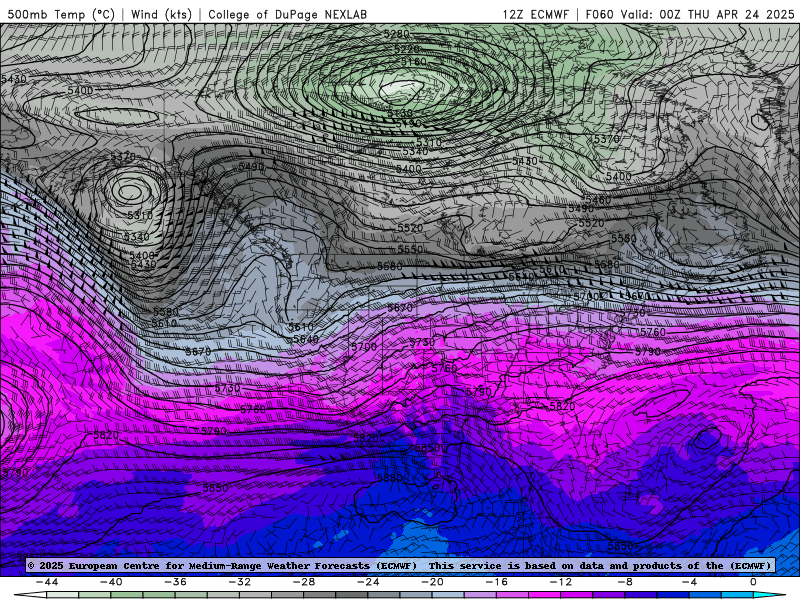Image resolution: width=800 pixels, height=600 pixels.
Task: Click "F060 Valid: 00Z THU APR 24 2025" text
Action: [690, 14]
